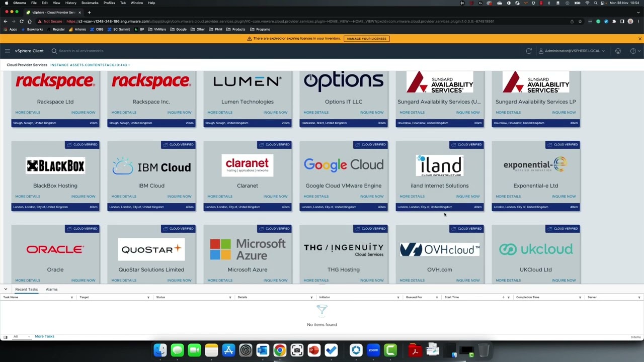Reload the page in Chrome
The width and height of the screenshot is (644, 362).
coord(22,21)
